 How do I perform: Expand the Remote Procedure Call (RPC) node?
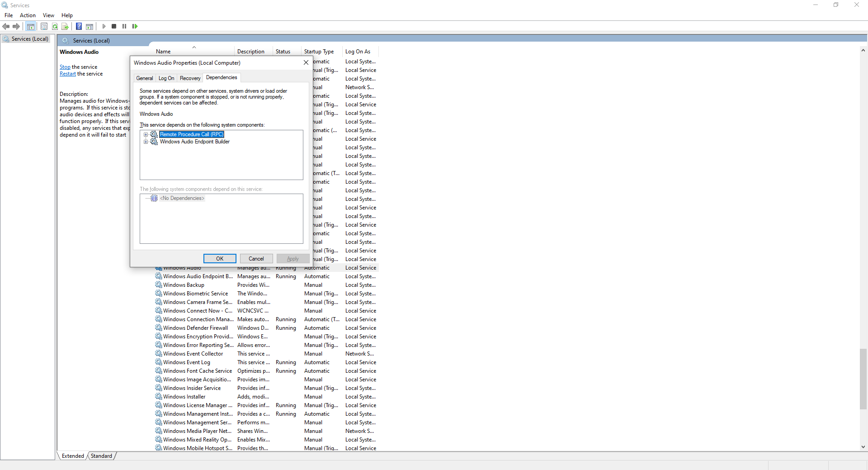(x=146, y=134)
